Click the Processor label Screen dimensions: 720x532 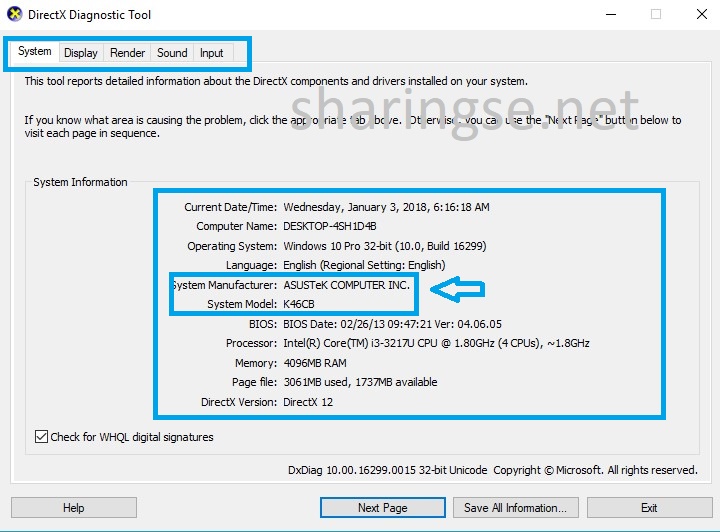click(x=251, y=343)
